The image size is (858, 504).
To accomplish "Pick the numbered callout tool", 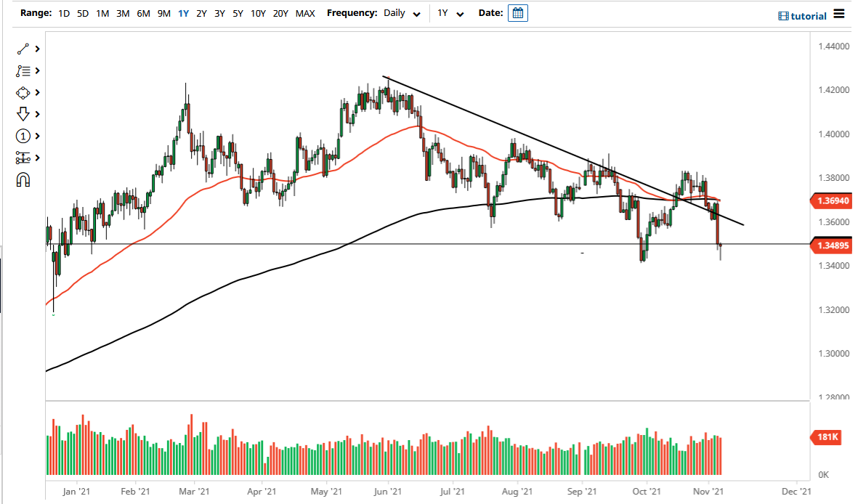I will 21,136.
